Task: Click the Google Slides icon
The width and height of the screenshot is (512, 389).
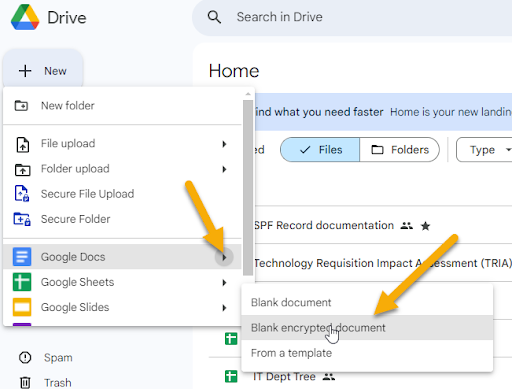Action: point(22,307)
